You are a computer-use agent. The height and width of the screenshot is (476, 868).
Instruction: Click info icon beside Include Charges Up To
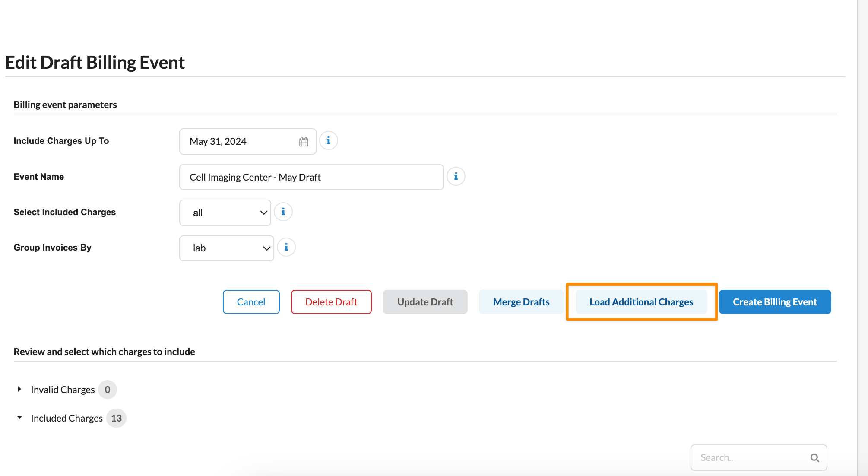pos(329,141)
